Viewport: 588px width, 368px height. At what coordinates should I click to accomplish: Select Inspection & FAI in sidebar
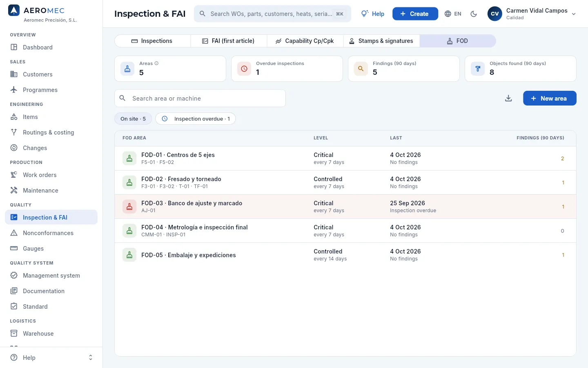click(51, 218)
